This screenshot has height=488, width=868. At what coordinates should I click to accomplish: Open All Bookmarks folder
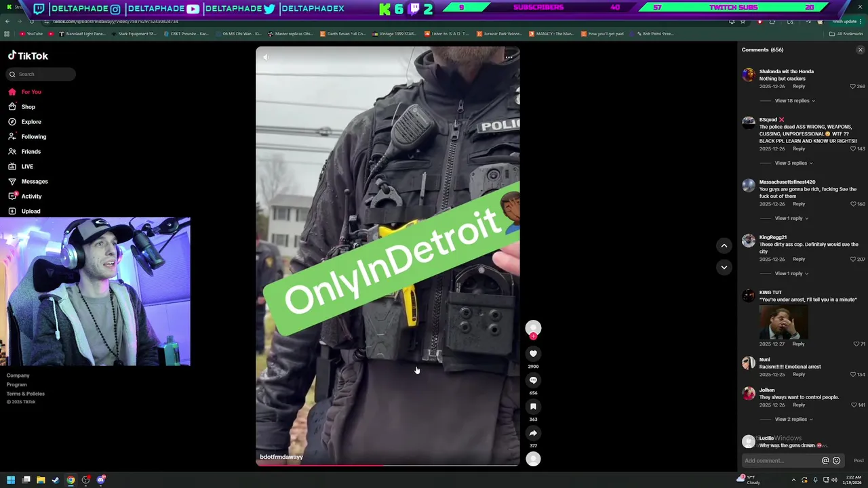pos(846,34)
